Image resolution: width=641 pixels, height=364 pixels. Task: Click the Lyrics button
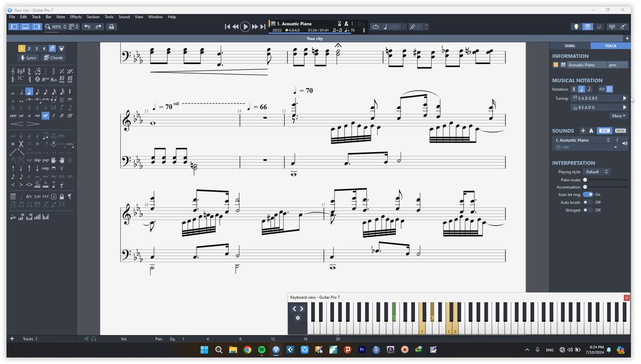tap(28, 58)
